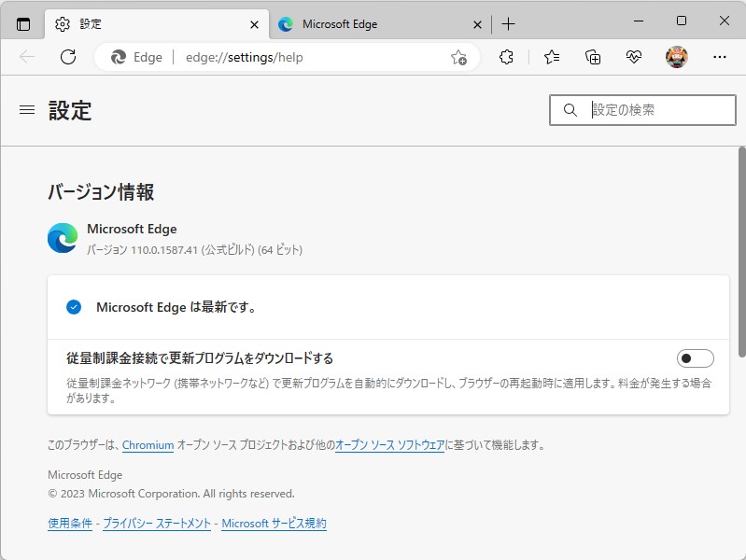
Task: Select the 設定 settings tab
Action: (157, 23)
